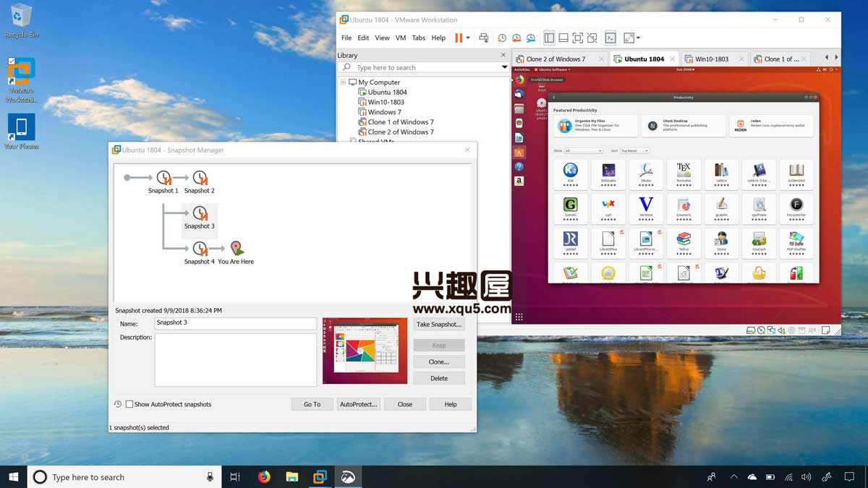Image resolution: width=868 pixels, height=488 pixels.
Task: Open the Tabs menu
Action: (x=419, y=38)
